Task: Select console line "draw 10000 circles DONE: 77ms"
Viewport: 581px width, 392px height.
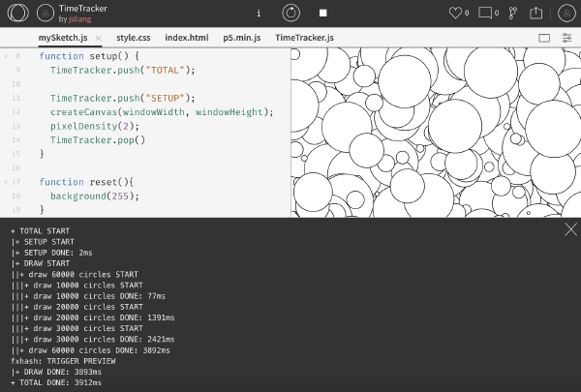Action: (x=88, y=296)
